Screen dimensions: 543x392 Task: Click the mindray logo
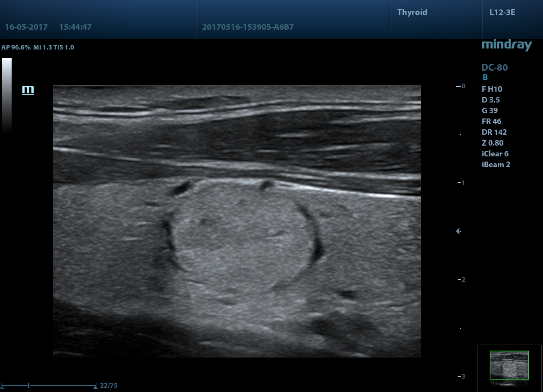(x=507, y=45)
